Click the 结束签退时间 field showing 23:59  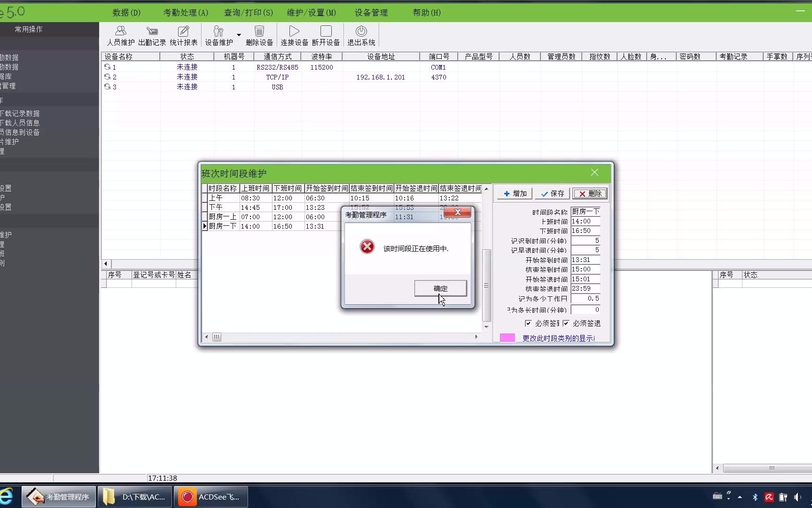click(x=586, y=289)
